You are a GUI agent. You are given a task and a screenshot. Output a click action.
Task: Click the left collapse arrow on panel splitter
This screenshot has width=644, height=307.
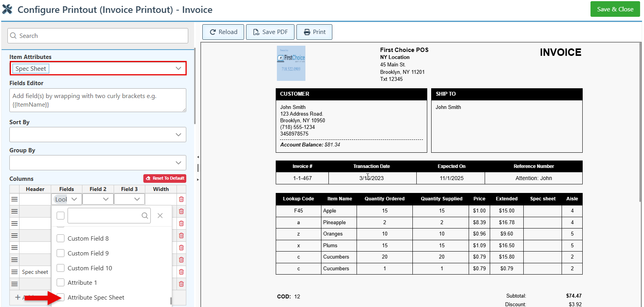(198, 157)
